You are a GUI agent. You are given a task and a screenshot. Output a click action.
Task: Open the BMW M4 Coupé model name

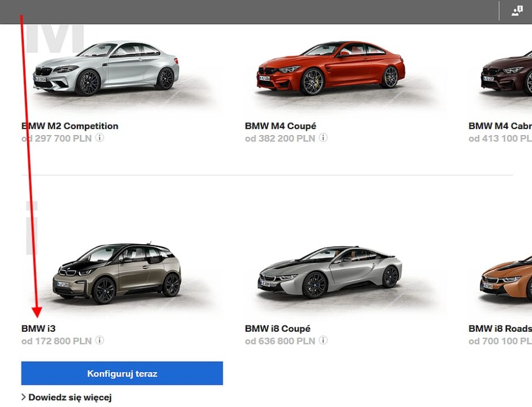[281, 126]
